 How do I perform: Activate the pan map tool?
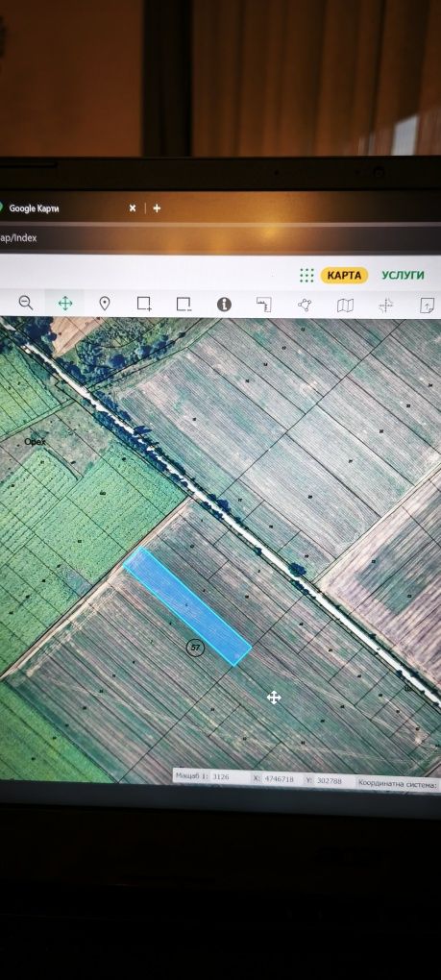65,304
